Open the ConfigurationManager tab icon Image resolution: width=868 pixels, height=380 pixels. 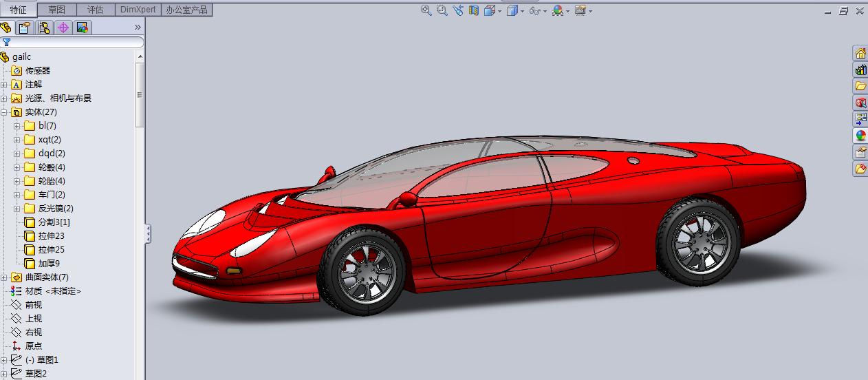point(44,28)
